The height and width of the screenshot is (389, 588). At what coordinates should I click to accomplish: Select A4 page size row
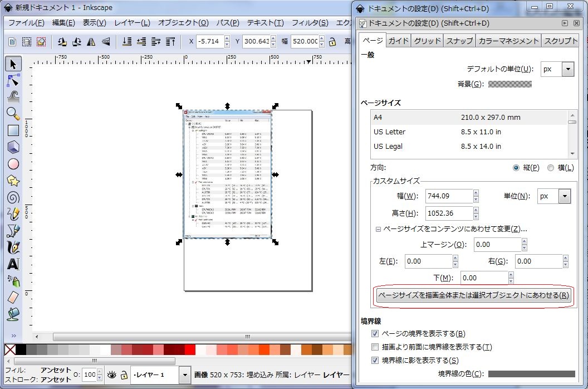pos(469,118)
